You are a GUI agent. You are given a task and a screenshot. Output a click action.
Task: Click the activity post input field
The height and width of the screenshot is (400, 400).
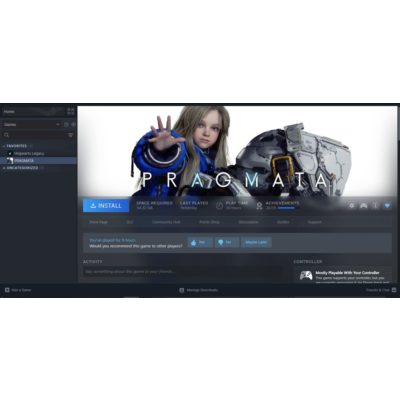pos(182,272)
